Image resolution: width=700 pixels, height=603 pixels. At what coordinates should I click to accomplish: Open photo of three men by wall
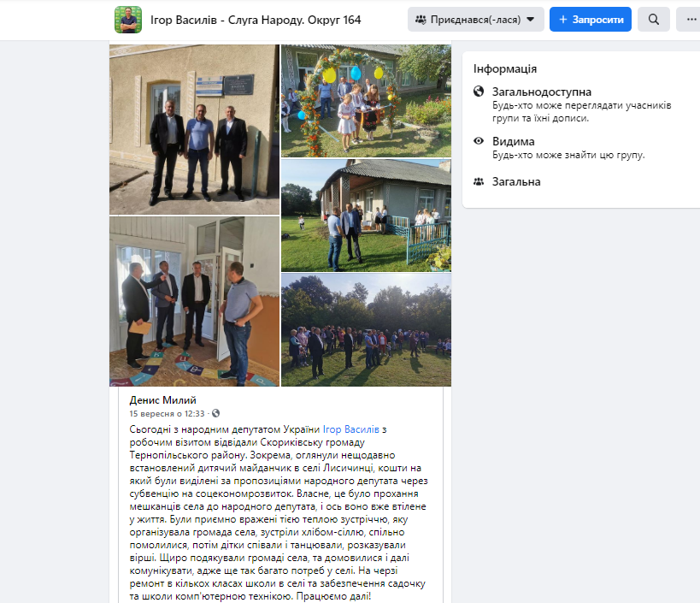click(x=194, y=129)
